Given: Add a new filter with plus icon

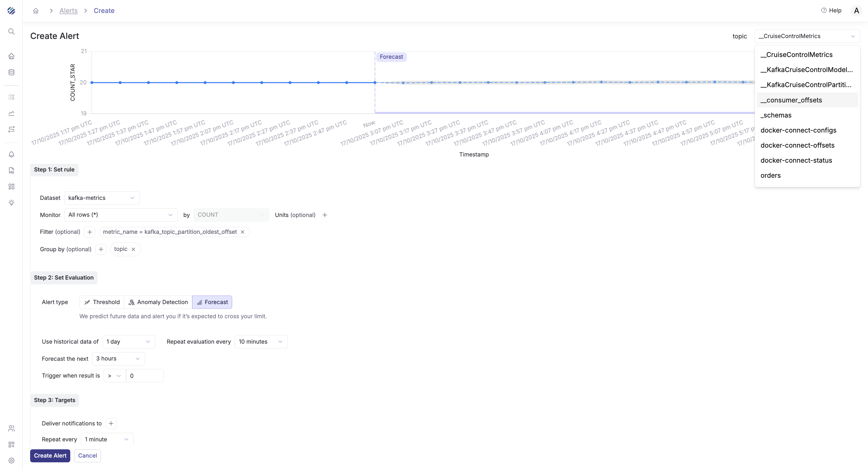Looking at the screenshot, I should [x=90, y=232].
